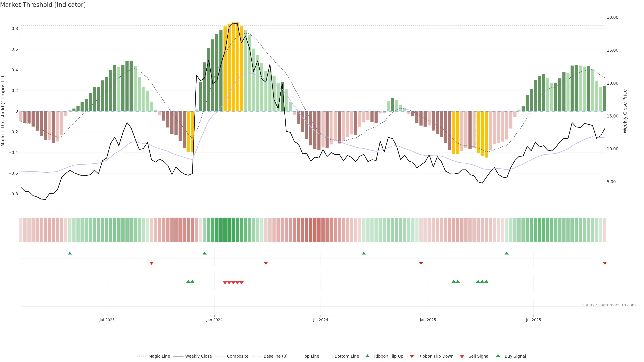Click the Market Threshold [Indicator] chart title
This screenshot has height=362, width=644.
click(43, 5)
